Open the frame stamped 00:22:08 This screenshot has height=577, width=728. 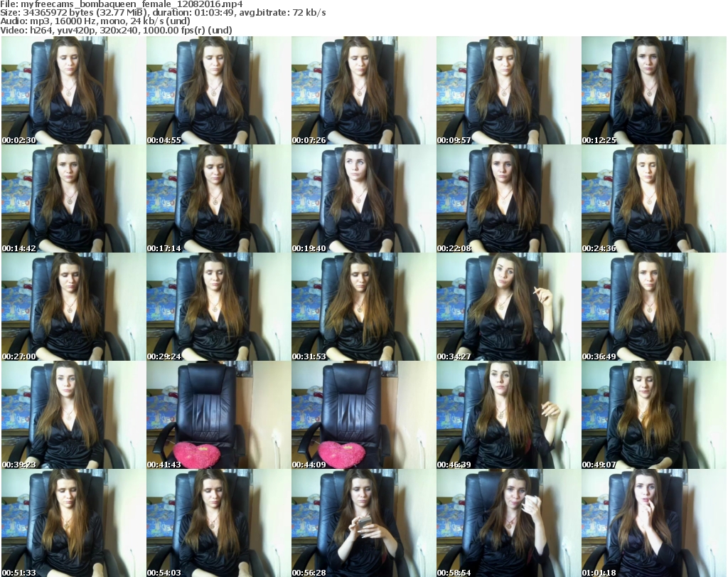click(x=508, y=198)
